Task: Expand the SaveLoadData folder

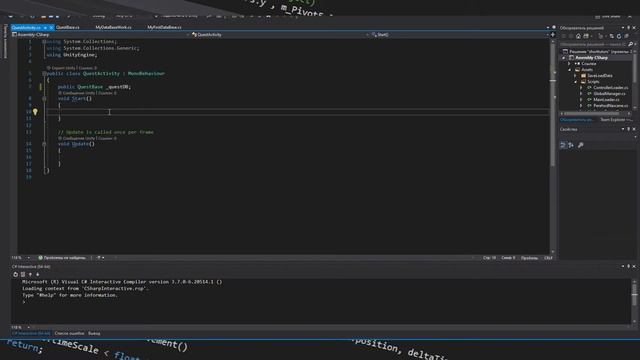Action: click(x=576, y=76)
